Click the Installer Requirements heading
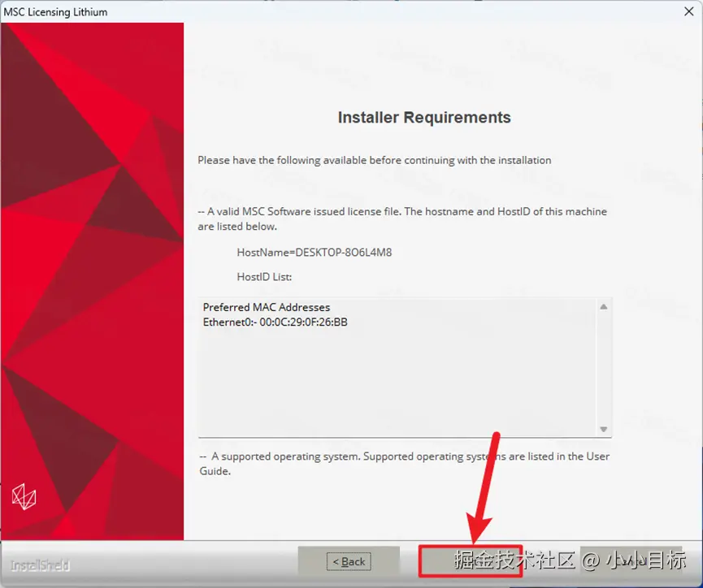The image size is (703, 588). 424,118
